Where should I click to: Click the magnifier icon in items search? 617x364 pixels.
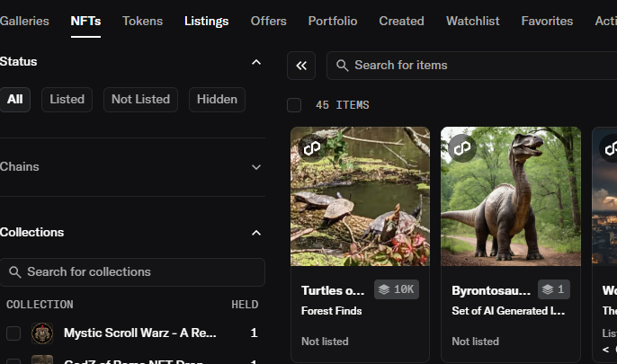343,66
